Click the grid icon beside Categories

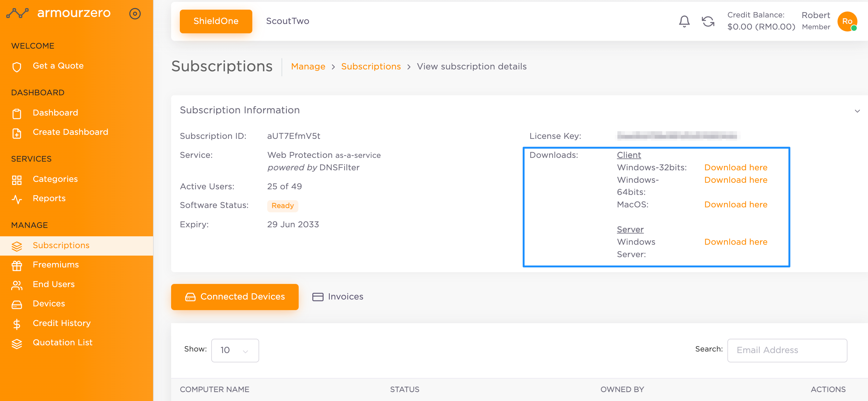16,180
